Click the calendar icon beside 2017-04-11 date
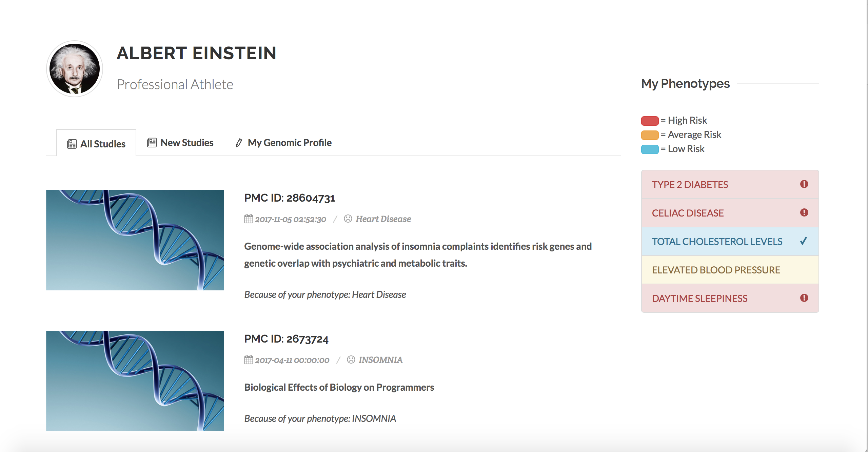 (249, 360)
